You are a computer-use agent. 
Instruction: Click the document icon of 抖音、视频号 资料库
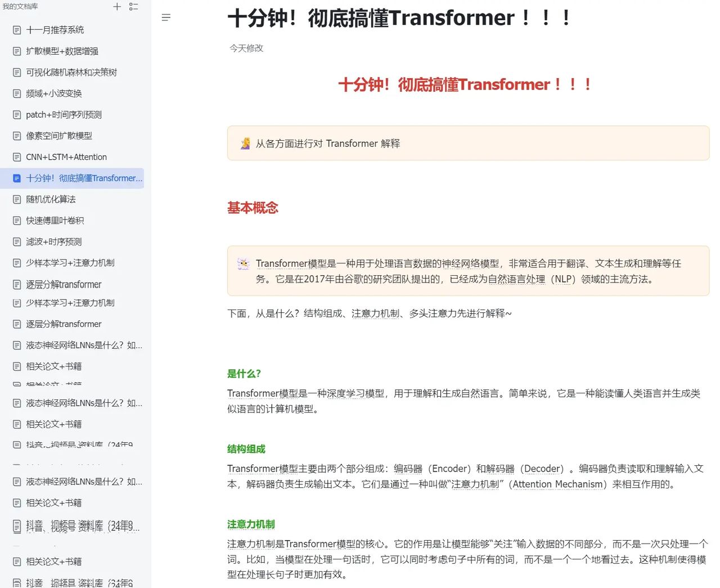[x=16, y=526]
